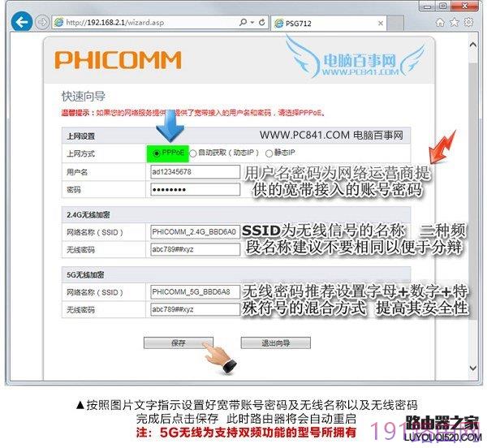
Task: Click the PHICOMM logo
Action: click(118, 60)
